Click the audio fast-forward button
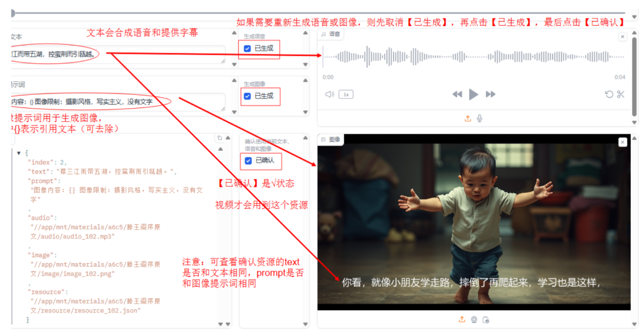The image size is (644, 334). [490, 94]
